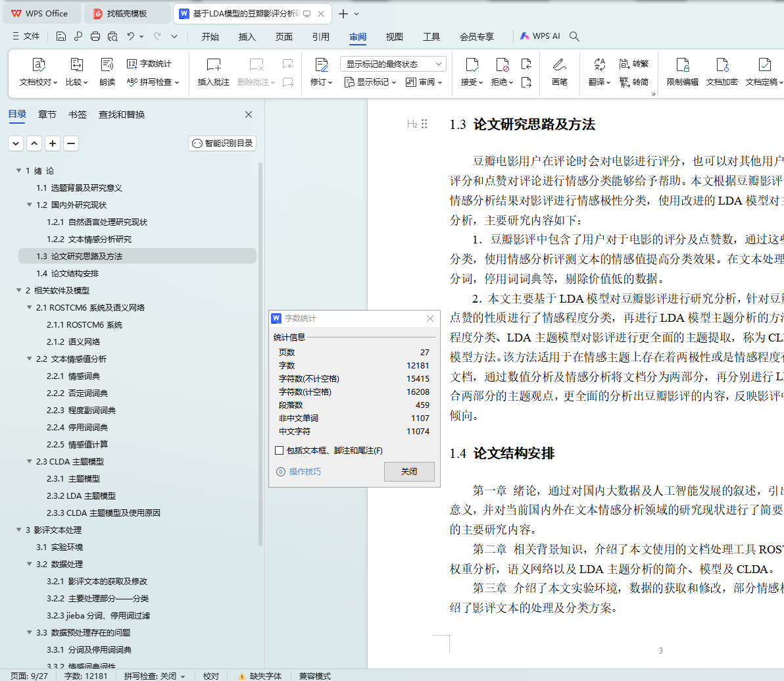Switch to 章节 tab in navigation pane

coord(47,114)
